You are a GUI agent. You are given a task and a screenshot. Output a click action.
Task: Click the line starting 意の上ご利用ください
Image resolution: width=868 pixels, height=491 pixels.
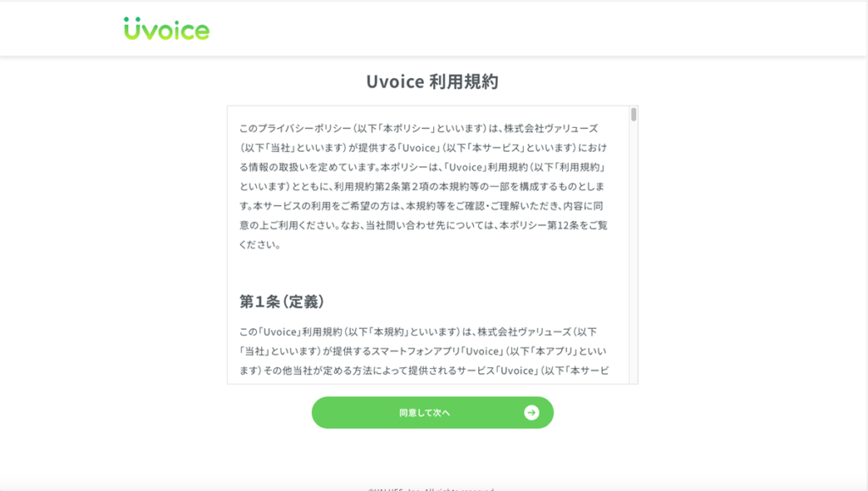424,226
